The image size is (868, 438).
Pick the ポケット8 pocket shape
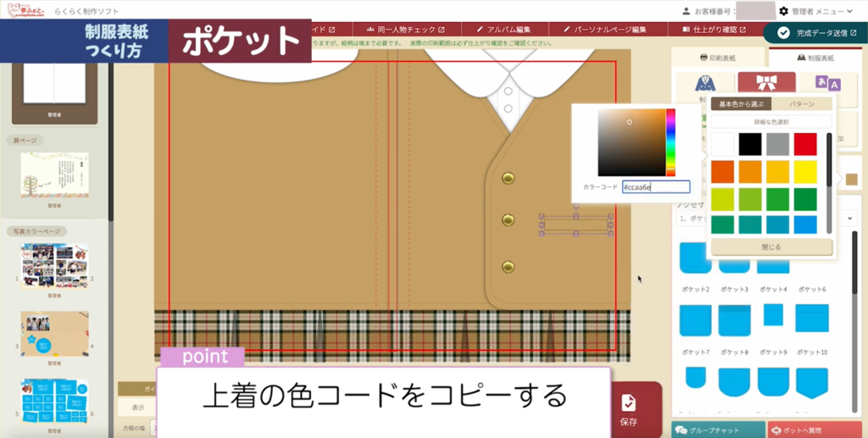(x=734, y=319)
